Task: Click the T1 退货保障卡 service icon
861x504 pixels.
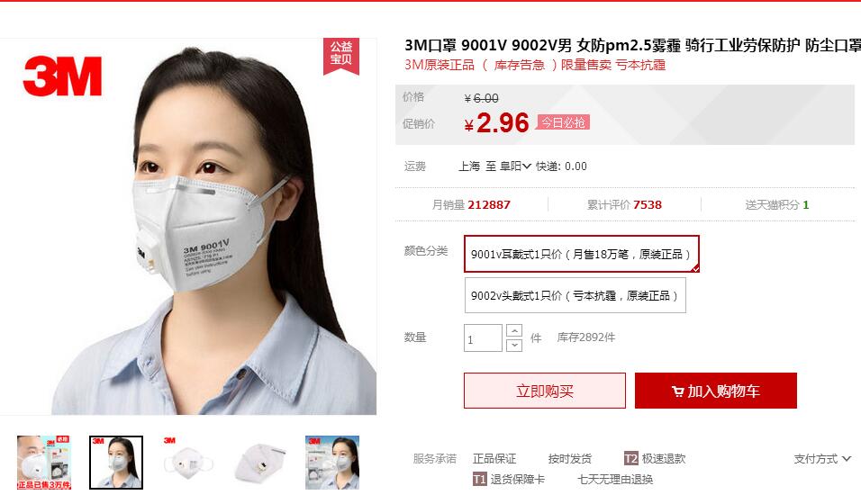Action: pyautogui.click(x=479, y=479)
